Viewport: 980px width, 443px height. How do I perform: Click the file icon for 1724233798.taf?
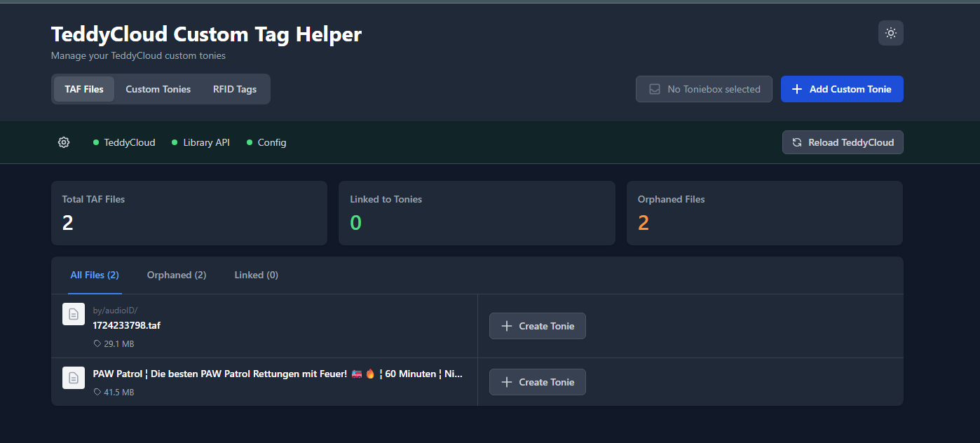tap(74, 314)
